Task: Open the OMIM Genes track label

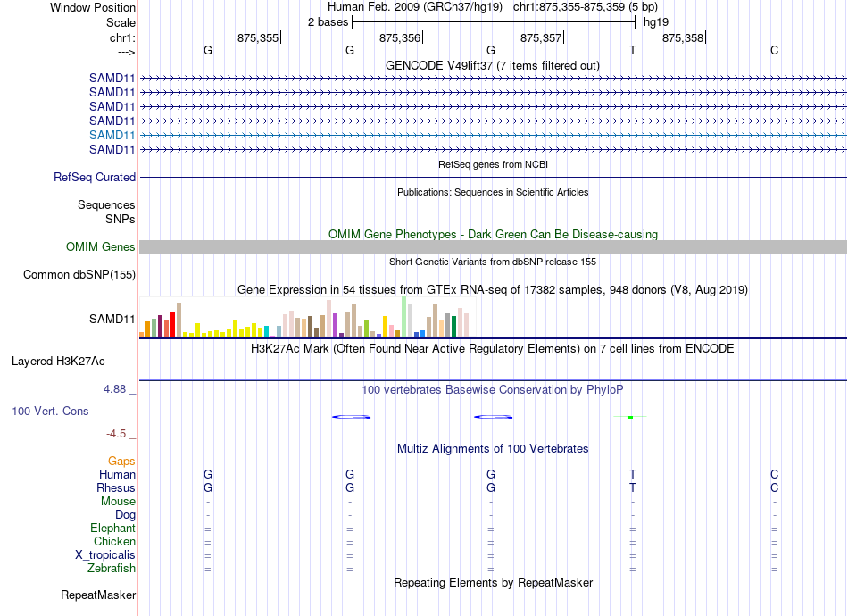Action: pos(101,247)
